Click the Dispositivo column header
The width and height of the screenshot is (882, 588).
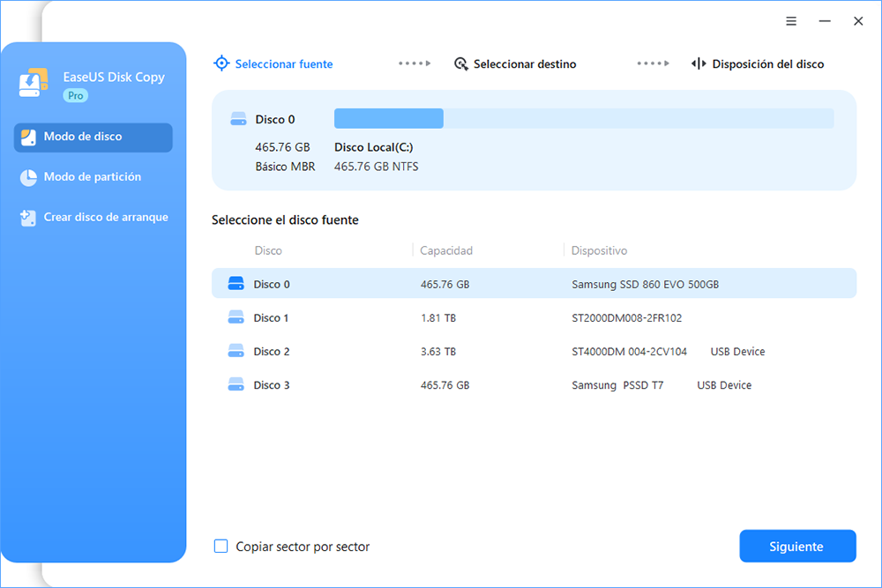599,250
